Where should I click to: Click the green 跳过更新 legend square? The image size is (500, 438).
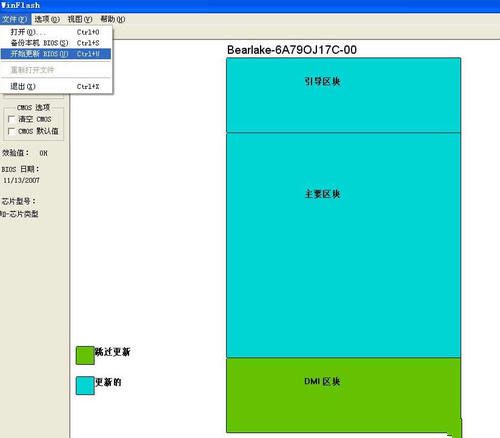(x=85, y=355)
